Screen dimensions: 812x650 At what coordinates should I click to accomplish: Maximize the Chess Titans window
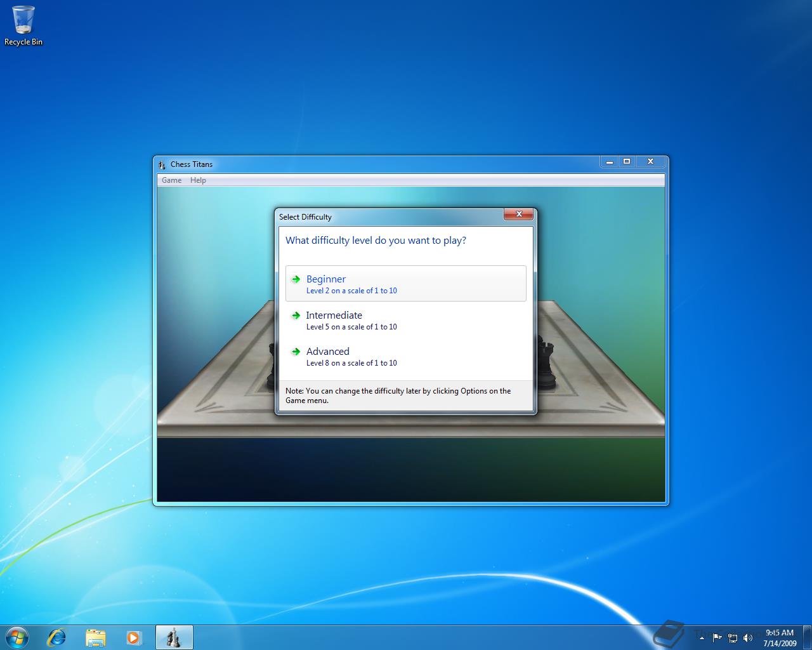tap(626, 162)
